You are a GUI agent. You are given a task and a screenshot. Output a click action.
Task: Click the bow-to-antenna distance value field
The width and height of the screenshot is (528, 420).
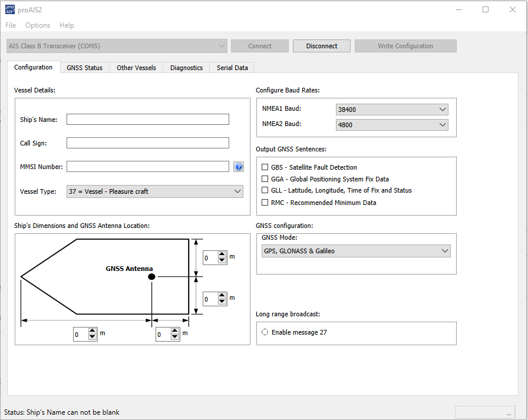(x=81, y=335)
